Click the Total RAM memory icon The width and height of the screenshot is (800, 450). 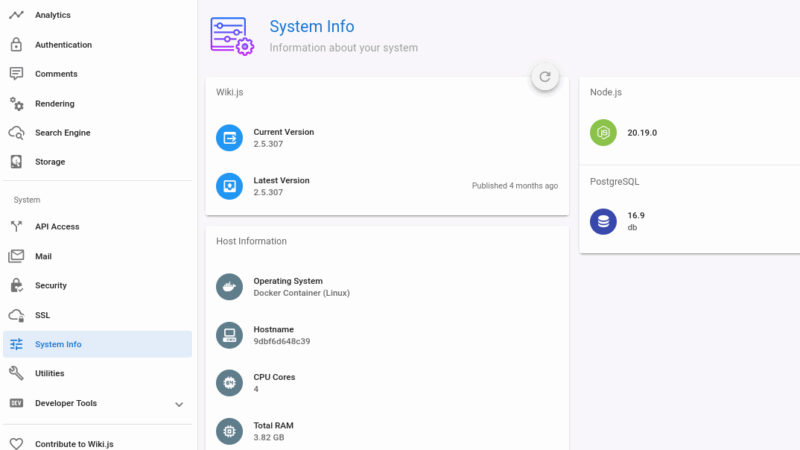229,431
